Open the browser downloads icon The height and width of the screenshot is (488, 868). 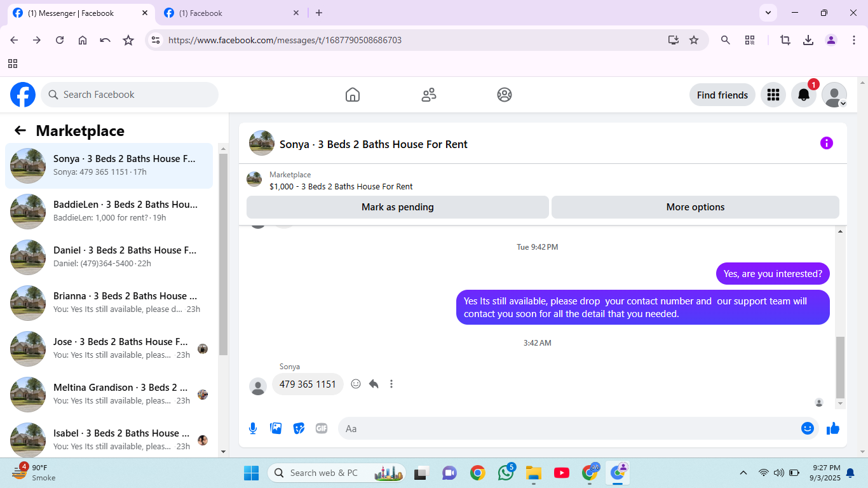pos(808,40)
